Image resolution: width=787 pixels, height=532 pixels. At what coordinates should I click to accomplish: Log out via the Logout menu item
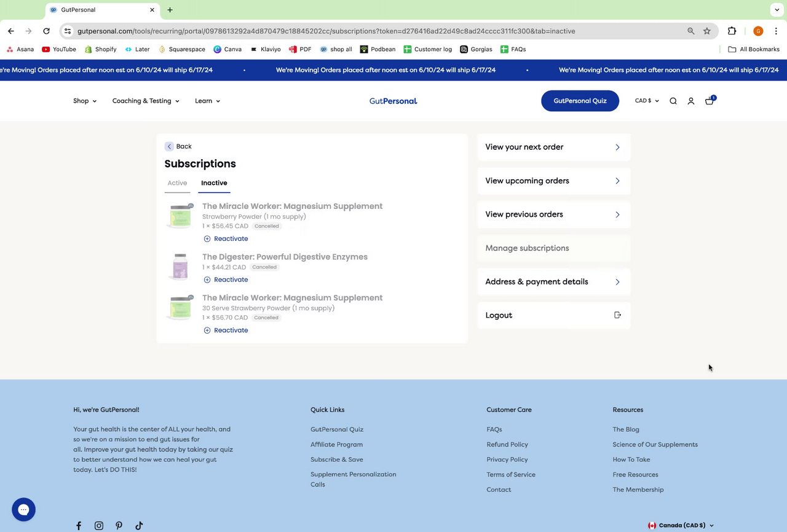point(553,315)
